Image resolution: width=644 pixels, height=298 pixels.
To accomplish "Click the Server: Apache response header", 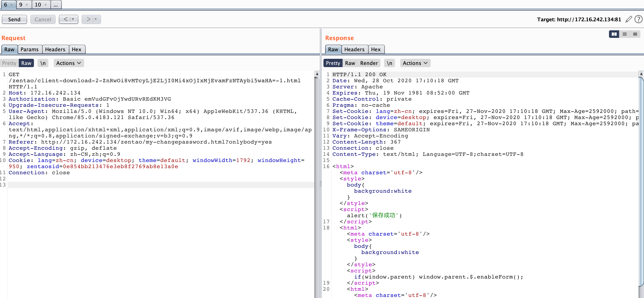I will click(358, 87).
